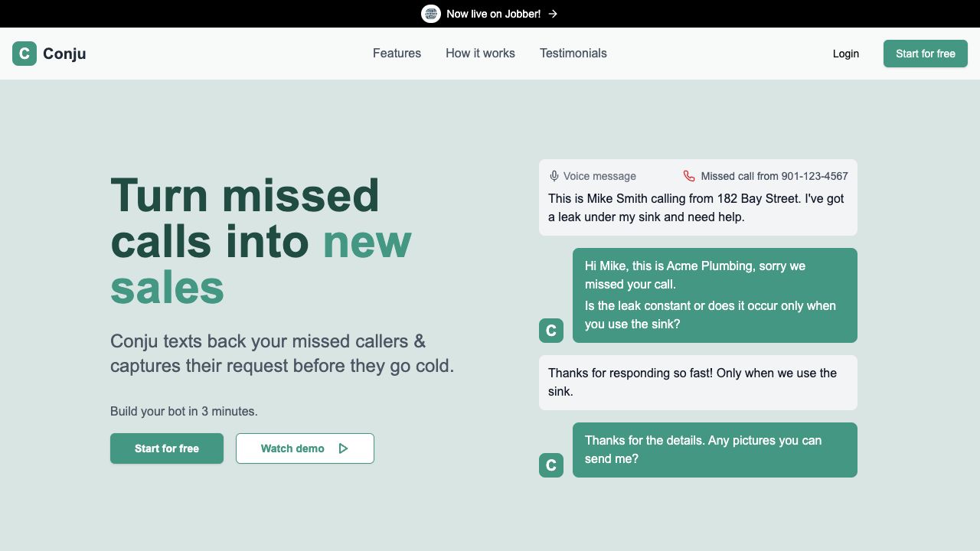
Task: Click the Conju logo icon in header
Action: click(x=24, y=54)
